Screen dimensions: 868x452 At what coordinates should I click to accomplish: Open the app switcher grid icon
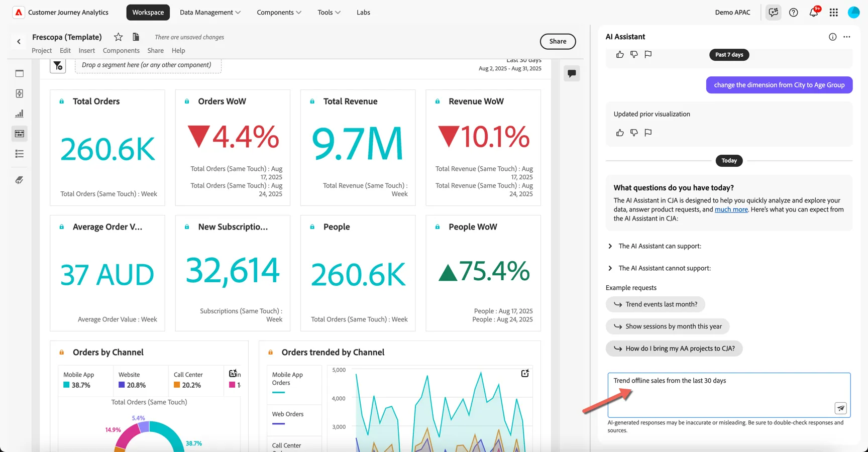click(834, 12)
